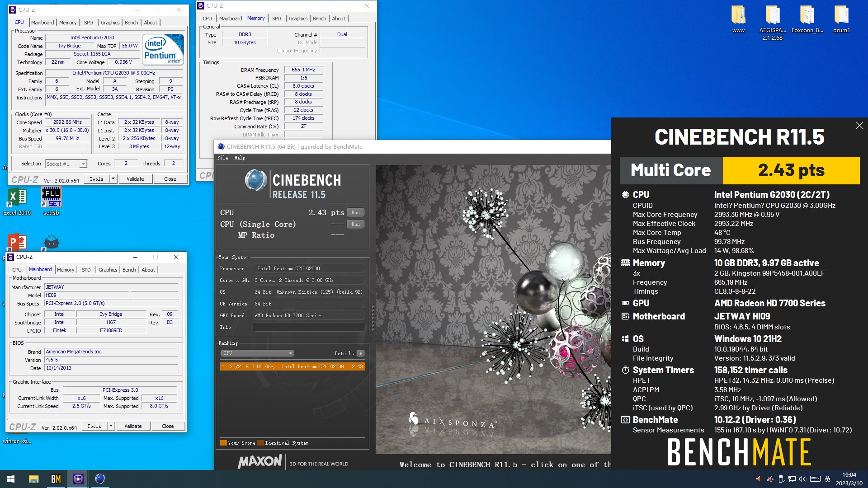
Task: Click manufacturer field JETWAY
Action: coord(111,287)
